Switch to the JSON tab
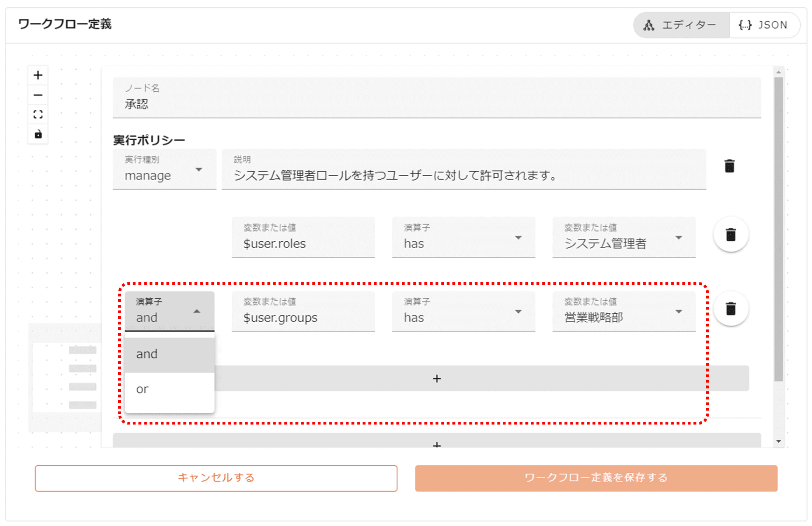This screenshot has height=526, width=812. click(x=763, y=25)
